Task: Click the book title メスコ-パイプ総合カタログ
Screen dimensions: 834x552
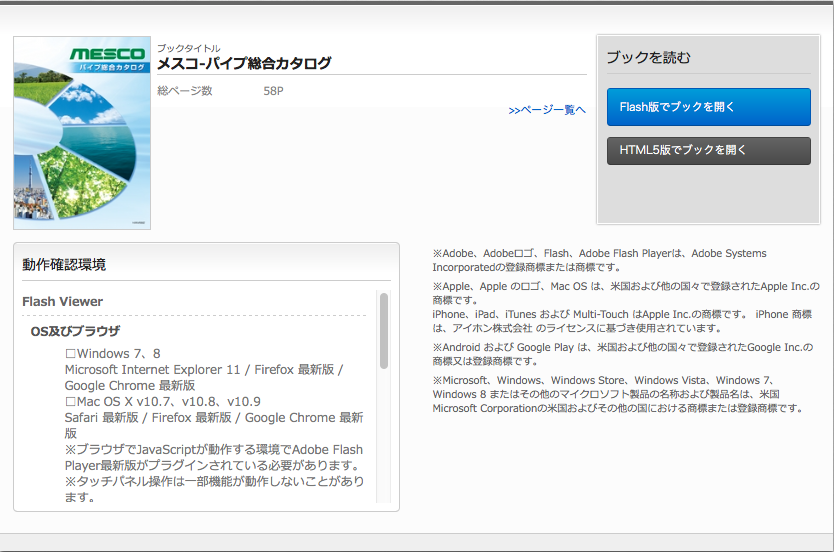Action: (244, 63)
